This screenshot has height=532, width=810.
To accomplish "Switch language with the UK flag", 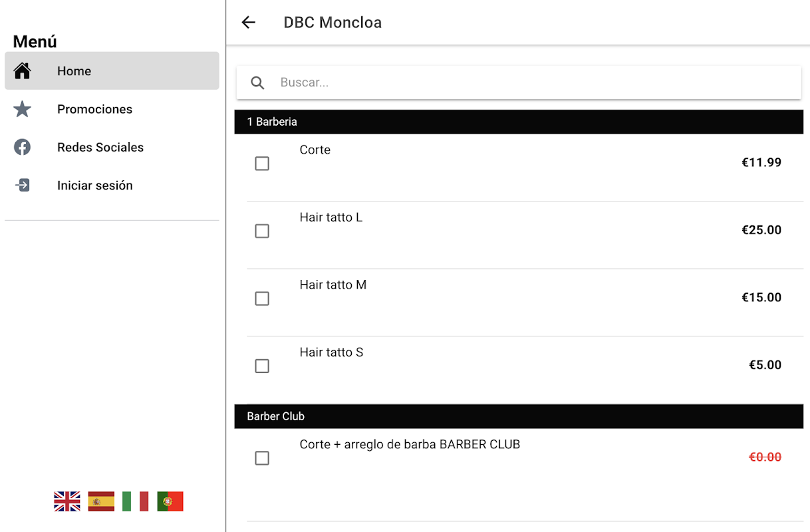I will tap(67, 501).
